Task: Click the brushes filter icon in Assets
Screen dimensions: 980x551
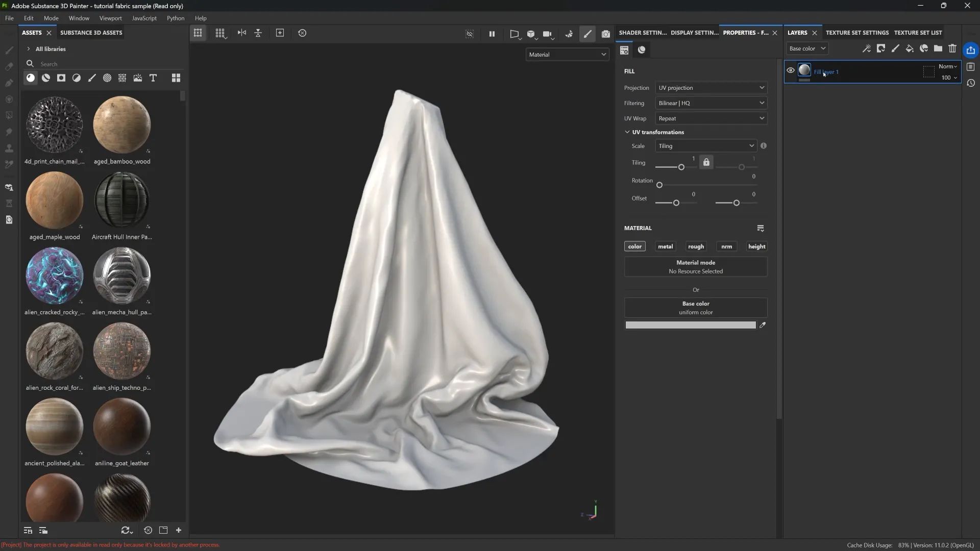Action: point(92,78)
